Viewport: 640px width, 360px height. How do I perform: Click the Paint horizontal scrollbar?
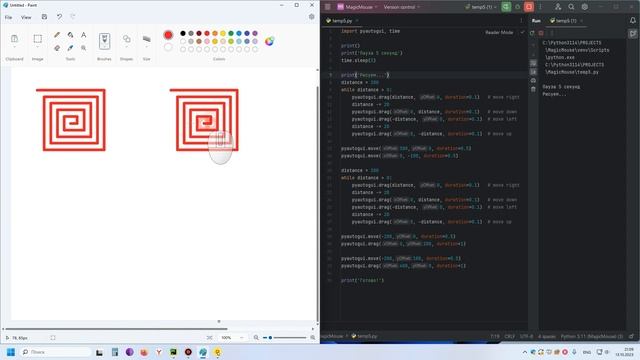[x=116, y=329]
